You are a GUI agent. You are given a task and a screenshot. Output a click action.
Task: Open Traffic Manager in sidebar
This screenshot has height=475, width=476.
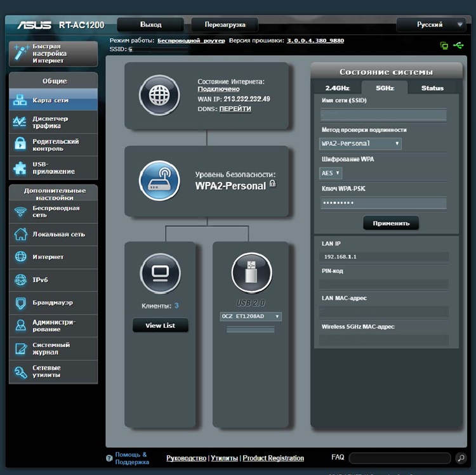coord(53,122)
